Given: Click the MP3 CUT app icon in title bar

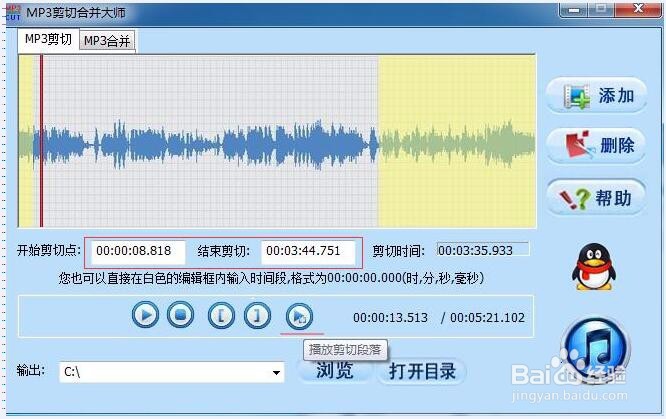Looking at the screenshot, I should pos(13,13).
